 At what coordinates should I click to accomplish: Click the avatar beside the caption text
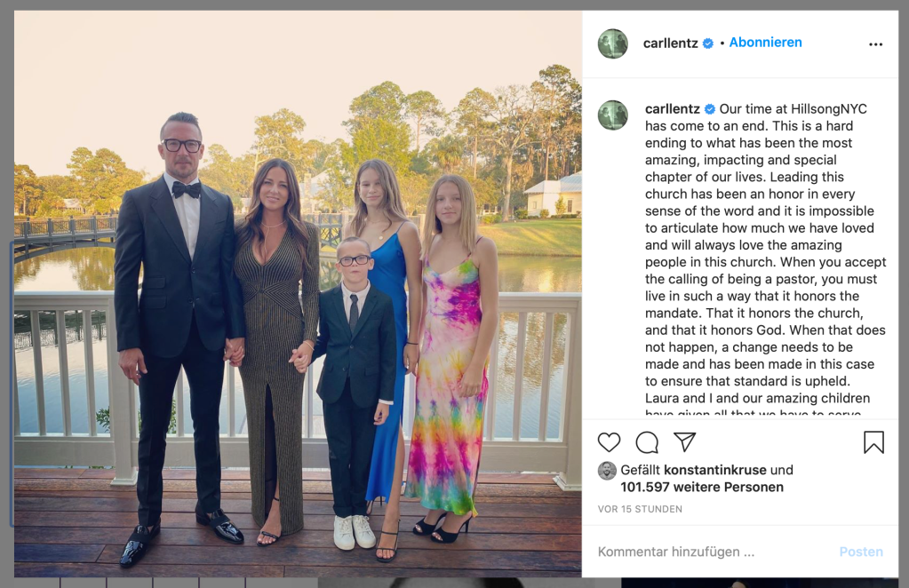click(613, 115)
